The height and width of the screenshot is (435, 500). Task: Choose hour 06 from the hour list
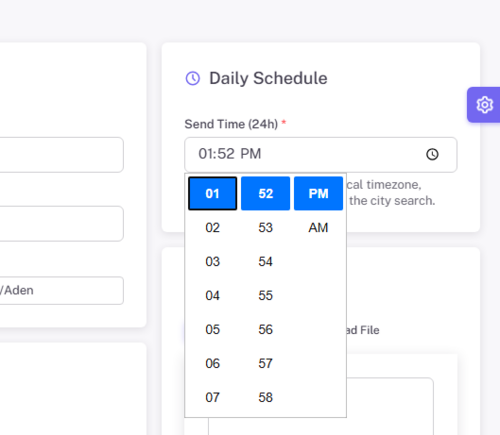(212, 363)
